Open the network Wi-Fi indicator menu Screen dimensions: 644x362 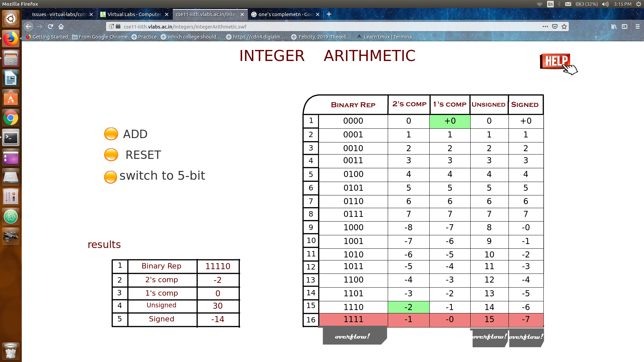[539, 4]
